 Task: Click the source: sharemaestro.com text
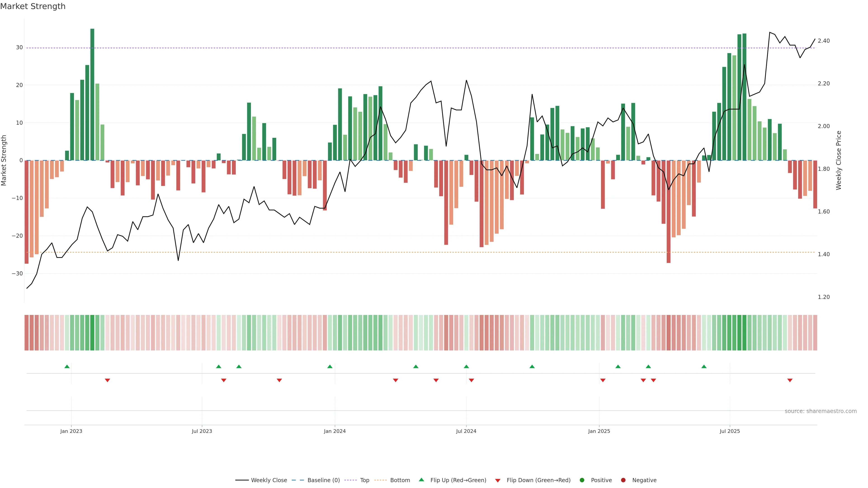(x=821, y=411)
